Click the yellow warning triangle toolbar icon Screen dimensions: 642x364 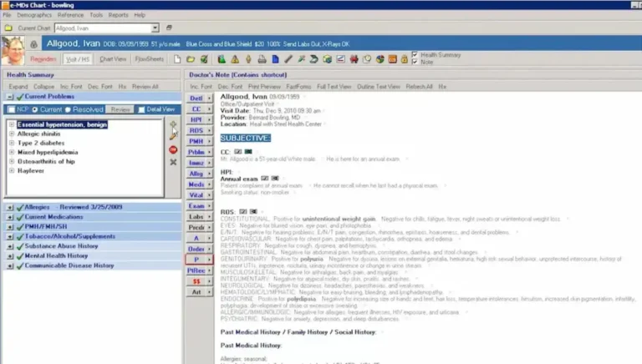click(235, 59)
